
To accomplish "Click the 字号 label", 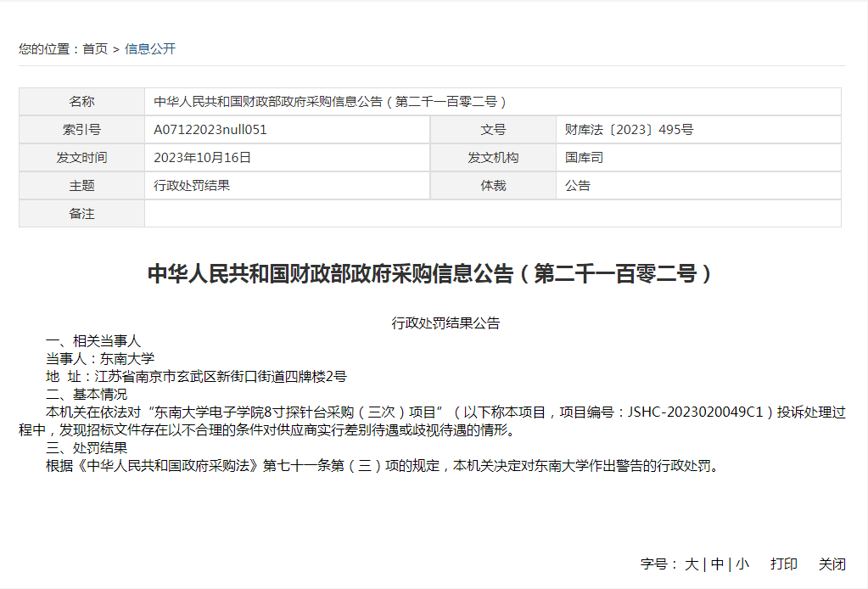I will tap(658, 564).
